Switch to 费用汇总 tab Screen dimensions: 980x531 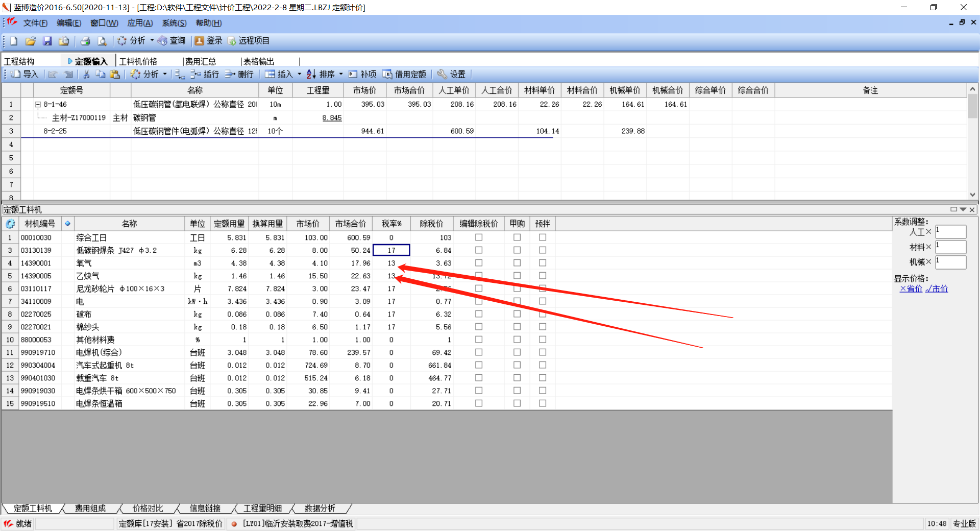click(x=201, y=61)
